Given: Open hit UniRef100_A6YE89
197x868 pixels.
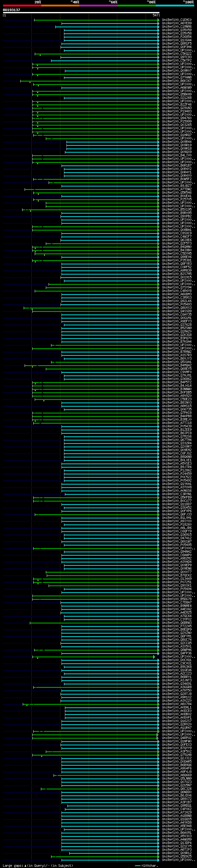Looking at the screenshot, I should point(177,23).
